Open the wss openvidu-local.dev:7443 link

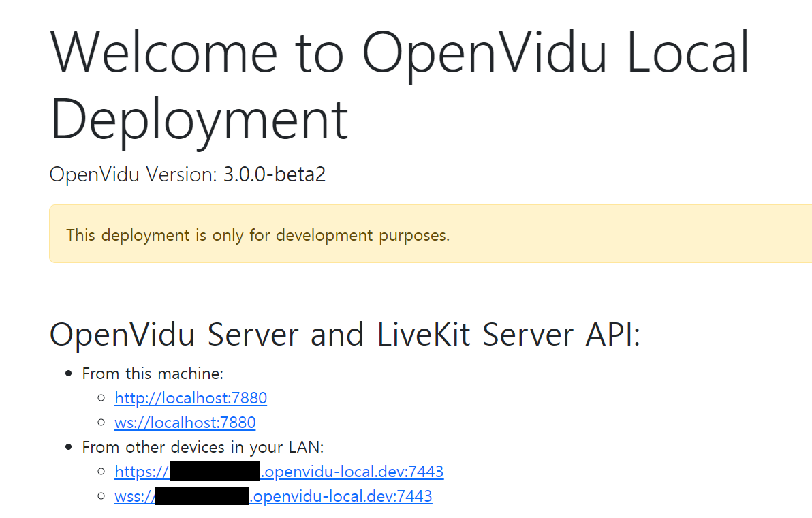273,496
